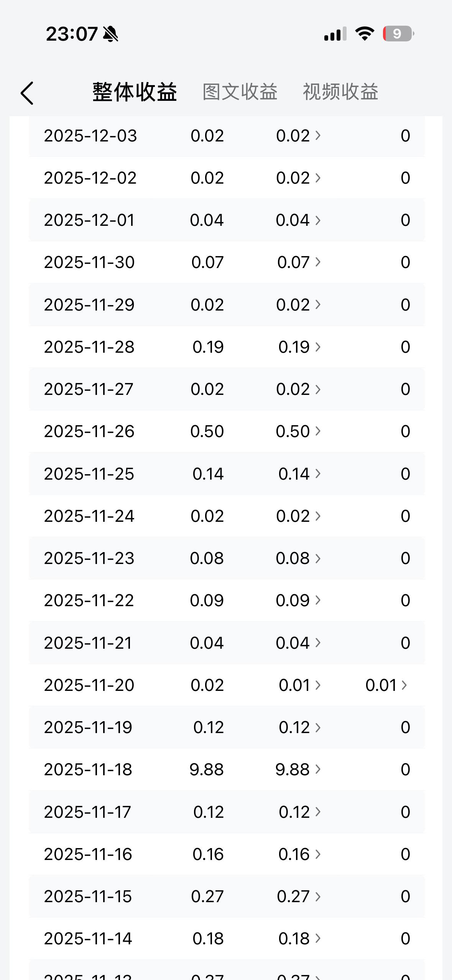452x980 pixels.
Task: Open video income 0.01 chevron on 2025-11-20
Action: click(404, 685)
